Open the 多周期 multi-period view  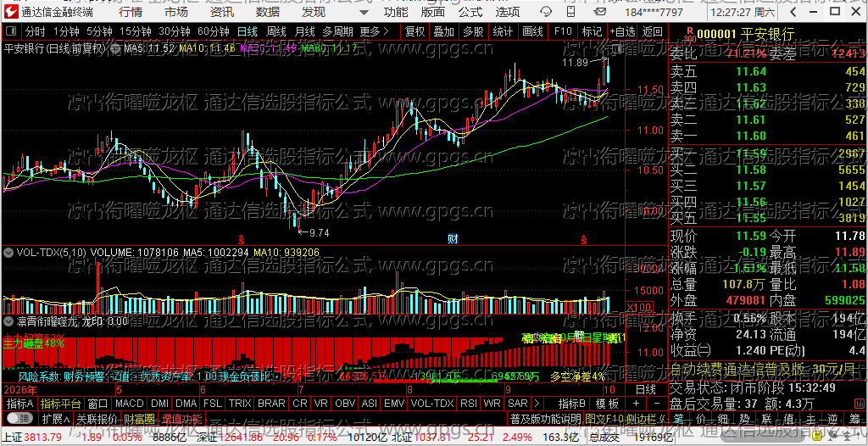click(338, 31)
